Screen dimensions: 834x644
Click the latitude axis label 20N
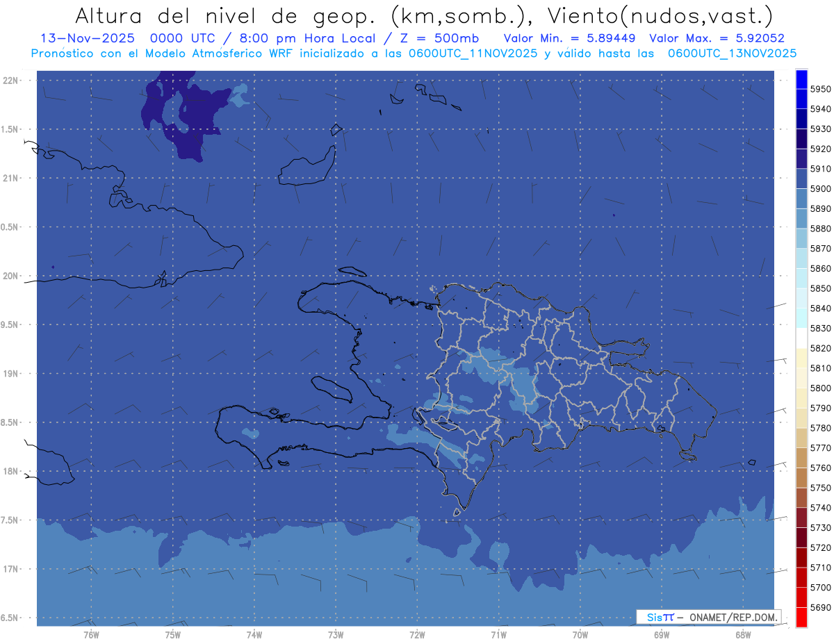coord(10,276)
